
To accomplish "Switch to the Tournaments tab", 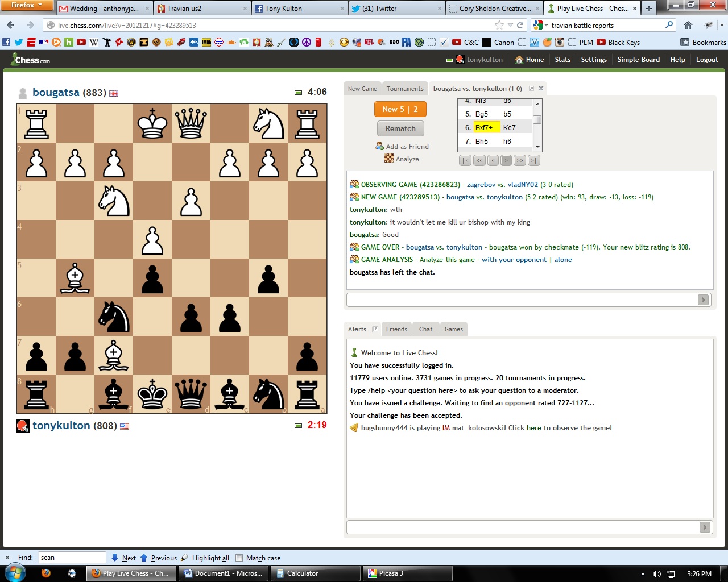I will click(405, 89).
